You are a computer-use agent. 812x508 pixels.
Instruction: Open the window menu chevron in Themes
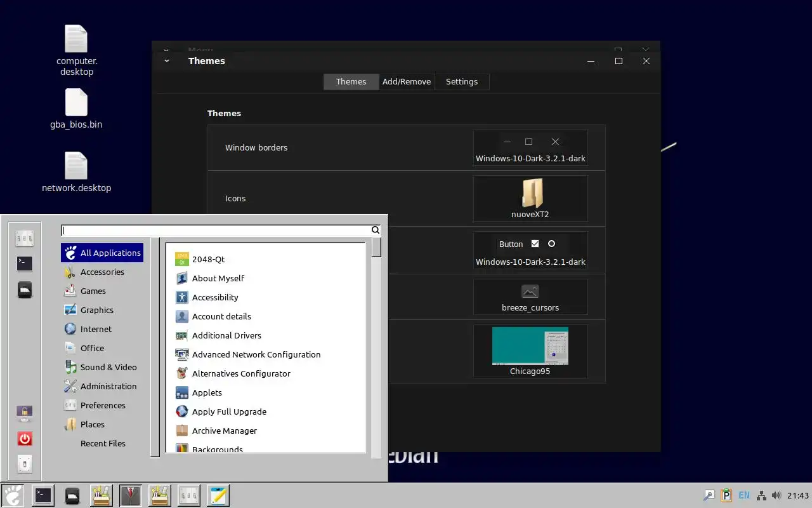tap(167, 61)
